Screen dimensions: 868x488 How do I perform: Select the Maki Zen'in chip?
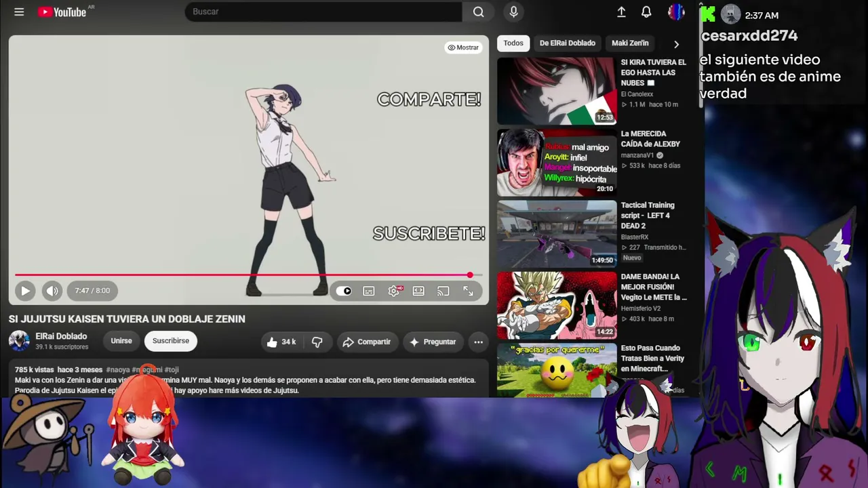click(630, 43)
